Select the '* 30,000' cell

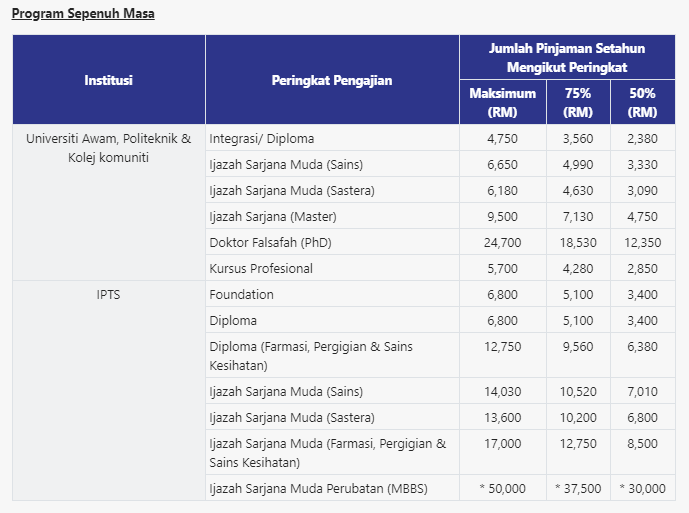[642, 488]
